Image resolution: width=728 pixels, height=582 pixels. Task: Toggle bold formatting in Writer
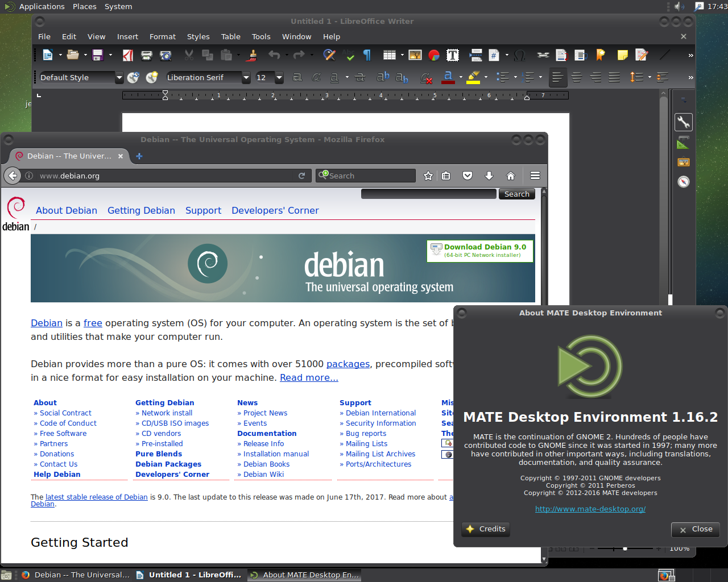pyautogui.click(x=297, y=77)
